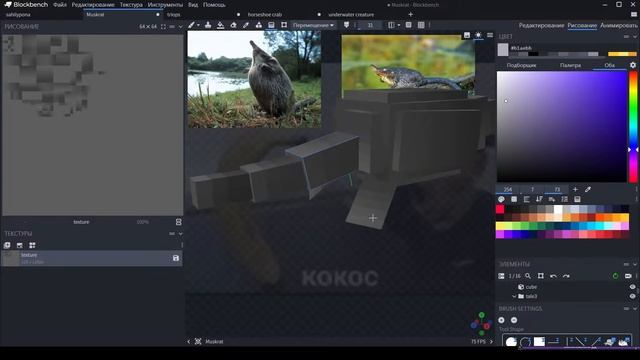Click the green rotate icon in elements panel
This screenshot has width=640, height=360.
pyautogui.click(x=615, y=276)
